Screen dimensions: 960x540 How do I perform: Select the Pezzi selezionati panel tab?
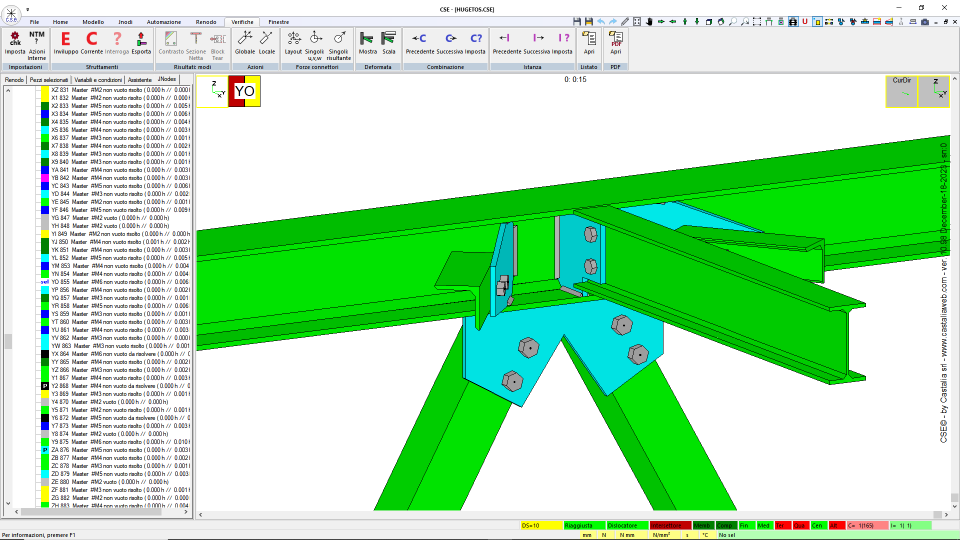click(x=49, y=80)
